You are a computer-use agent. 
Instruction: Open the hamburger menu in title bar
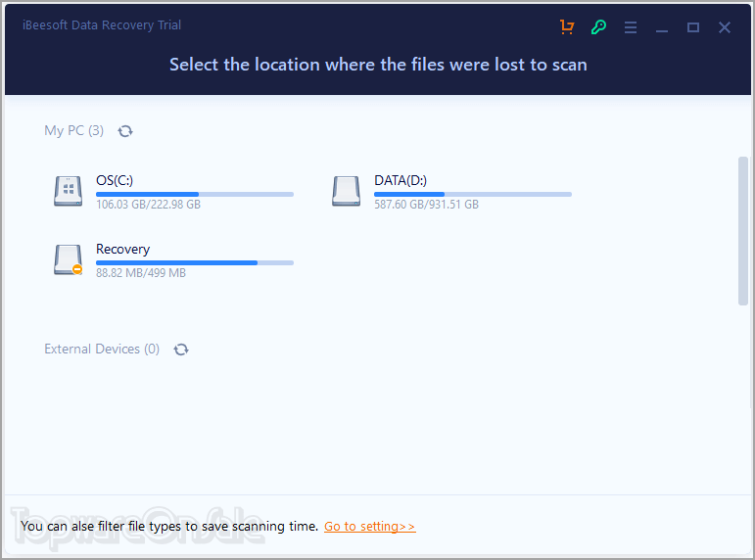pos(631,27)
